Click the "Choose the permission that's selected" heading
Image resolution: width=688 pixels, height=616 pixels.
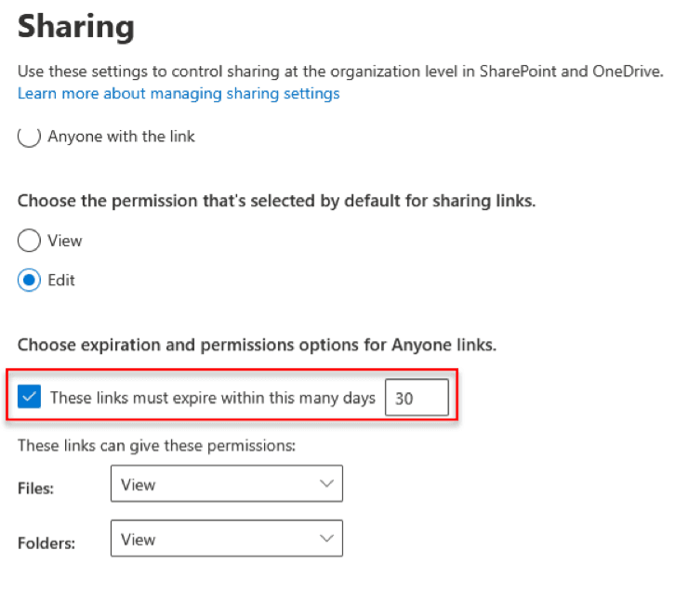tap(276, 201)
